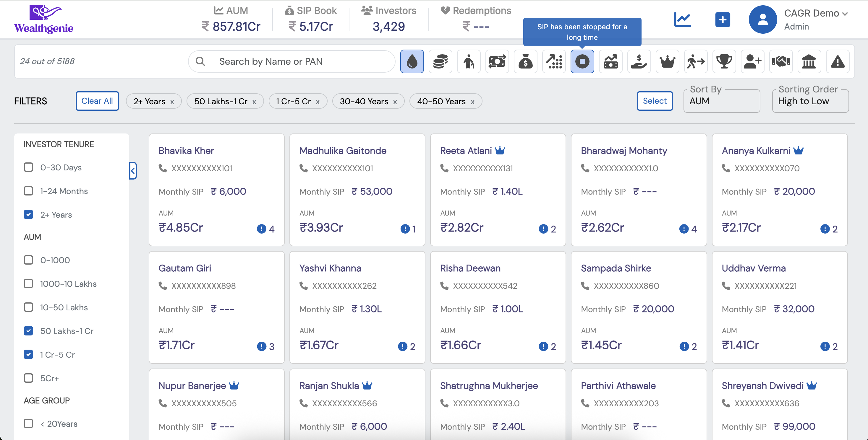Image resolution: width=868 pixels, height=440 pixels.
Task: Select the money transfer filter icon
Action: pyautogui.click(x=497, y=61)
